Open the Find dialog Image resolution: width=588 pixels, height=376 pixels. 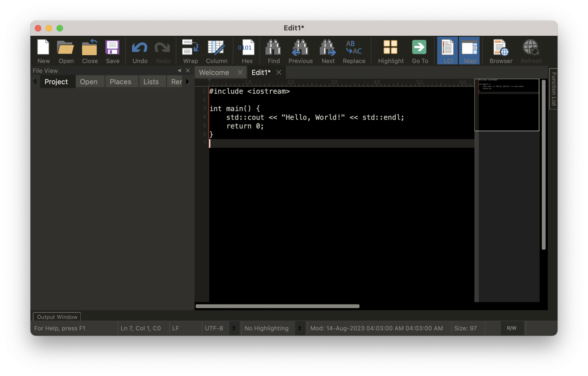tap(273, 51)
